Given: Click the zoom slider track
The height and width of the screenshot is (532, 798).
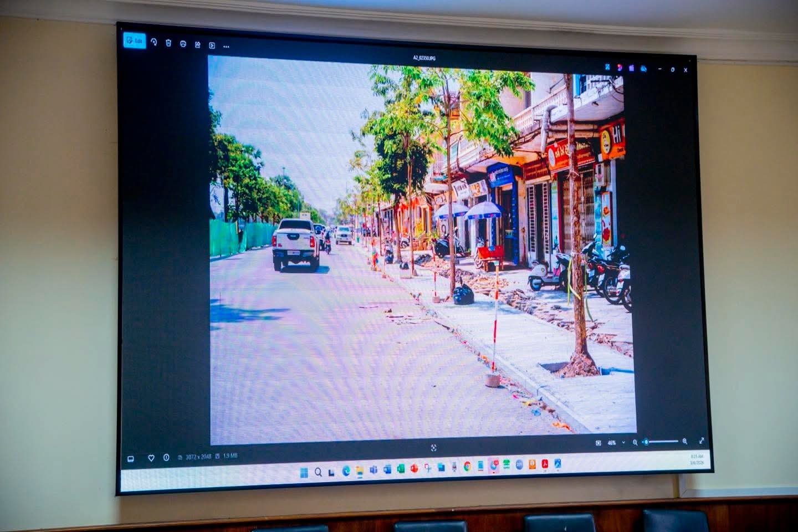Looking at the screenshot, I should click(x=662, y=442).
